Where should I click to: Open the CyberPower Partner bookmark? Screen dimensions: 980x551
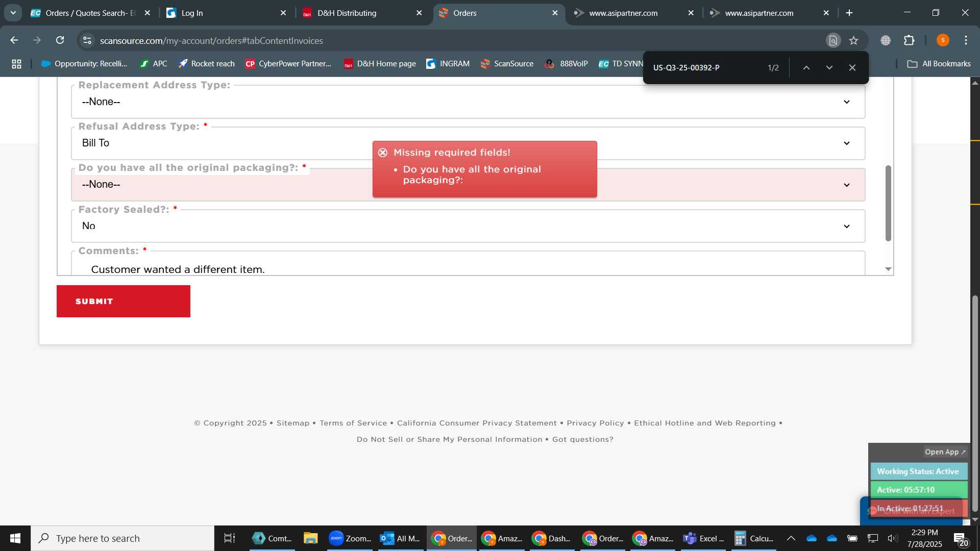coord(288,64)
